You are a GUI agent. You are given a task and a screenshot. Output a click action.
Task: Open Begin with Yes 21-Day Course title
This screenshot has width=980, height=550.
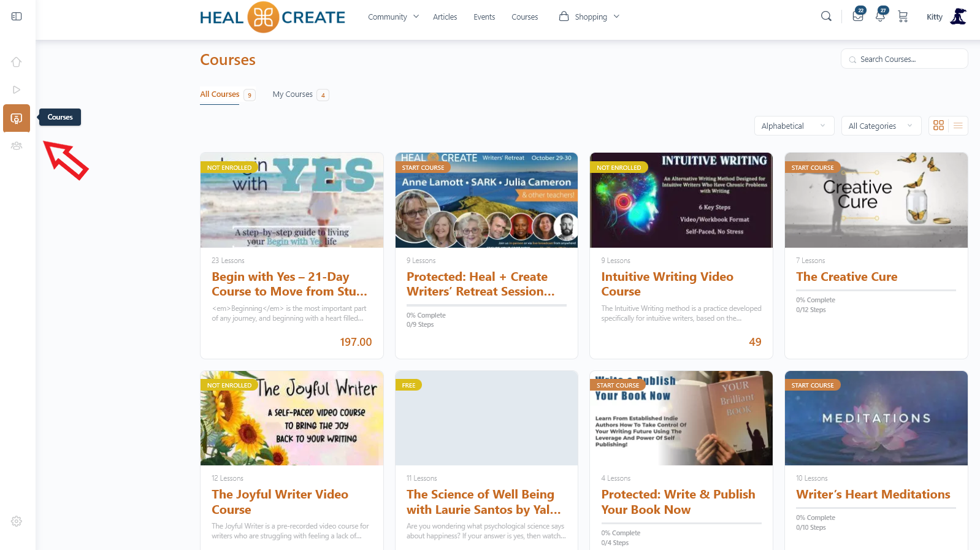click(289, 284)
